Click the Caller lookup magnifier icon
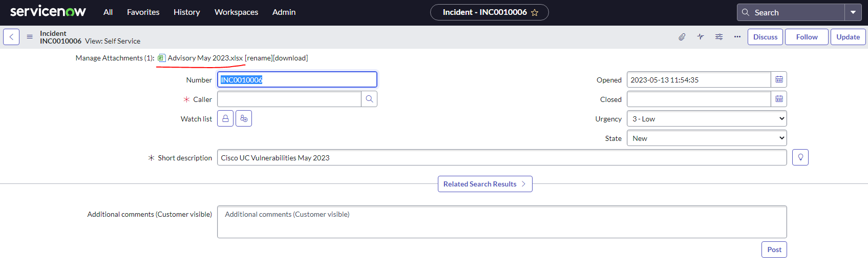Viewport: 868px width, 269px height. (369, 99)
